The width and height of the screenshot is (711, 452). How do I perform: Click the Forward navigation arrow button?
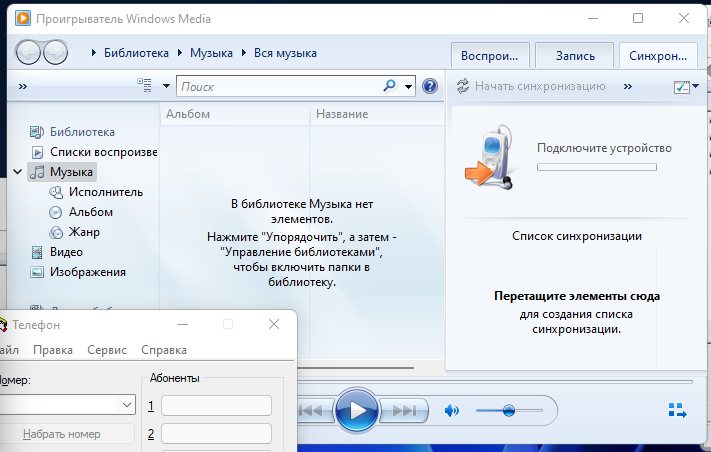coord(55,53)
